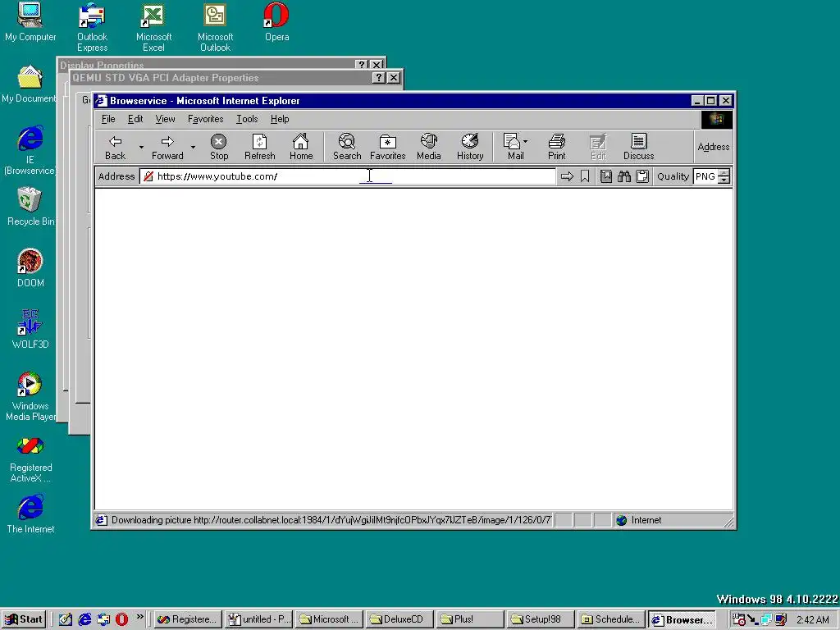Open the Media bar icon
Viewport: 840px width, 630px height.
pyautogui.click(x=428, y=141)
